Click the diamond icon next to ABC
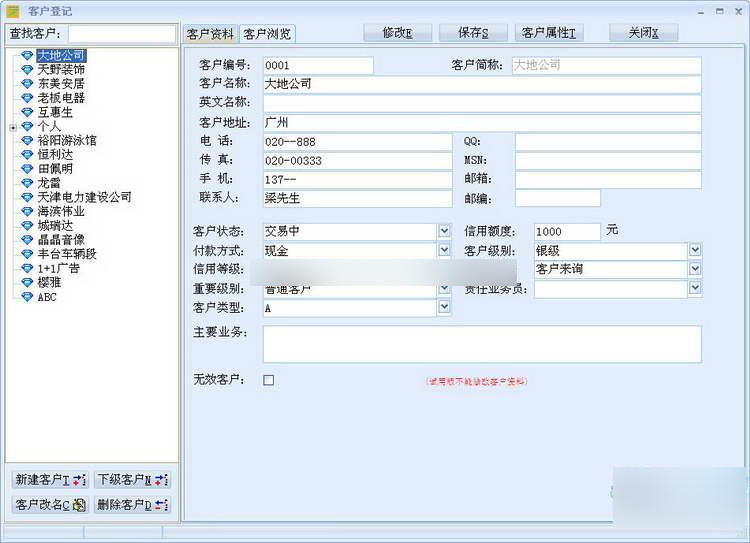750x543 pixels. (27, 297)
